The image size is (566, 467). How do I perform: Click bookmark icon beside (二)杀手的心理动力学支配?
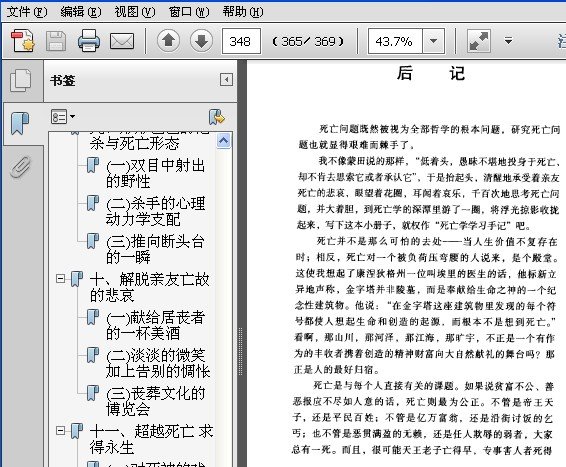pyautogui.click(x=93, y=203)
